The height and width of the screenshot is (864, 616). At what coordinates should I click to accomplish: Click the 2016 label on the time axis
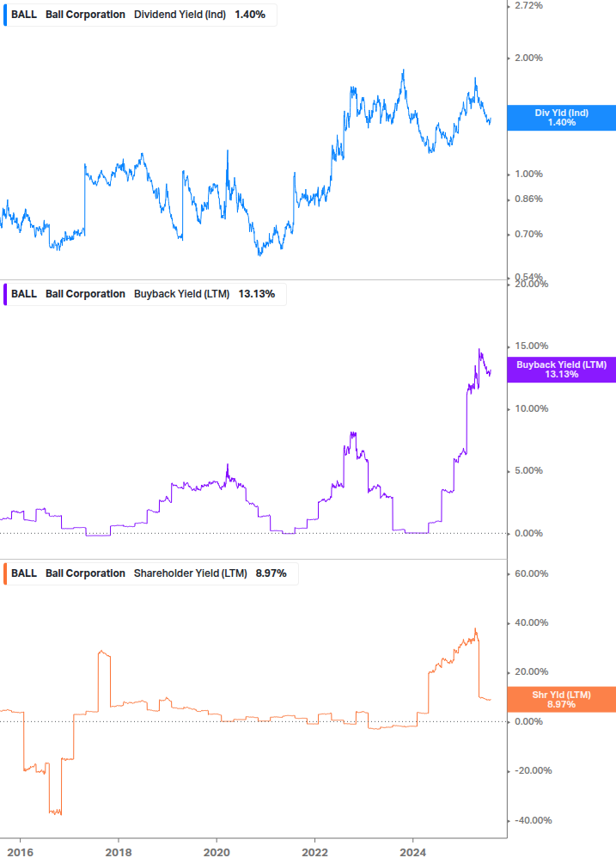pos(21,853)
